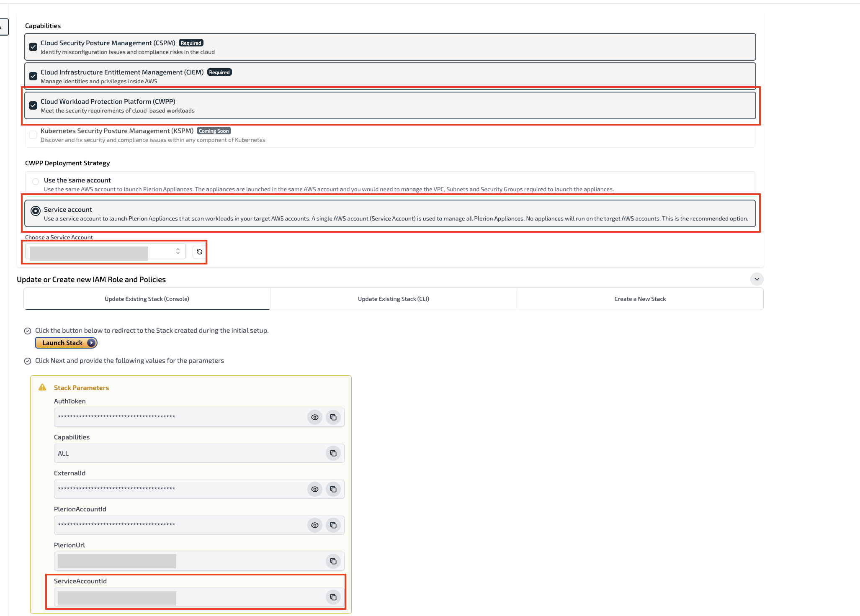Copy the ServiceAccountId value

click(333, 597)
